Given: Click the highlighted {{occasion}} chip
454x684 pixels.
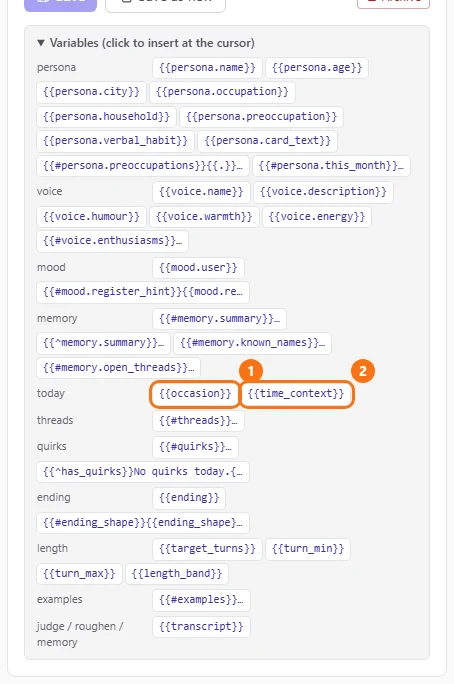Looking at the screenshot, I should coord(195,393).
